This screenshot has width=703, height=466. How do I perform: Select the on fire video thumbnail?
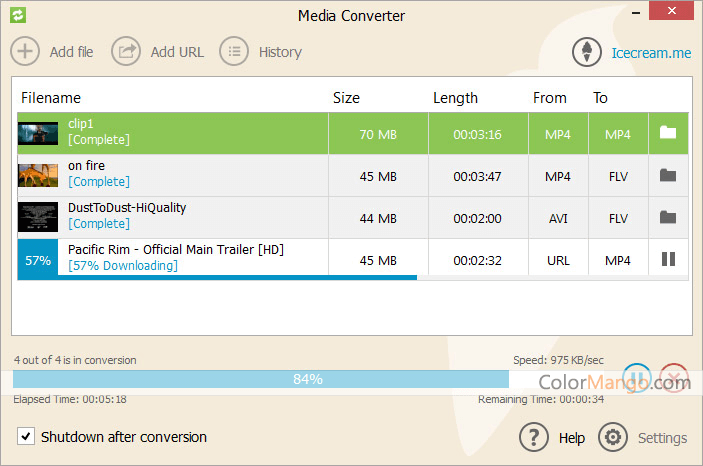click(x=38, y=176)
